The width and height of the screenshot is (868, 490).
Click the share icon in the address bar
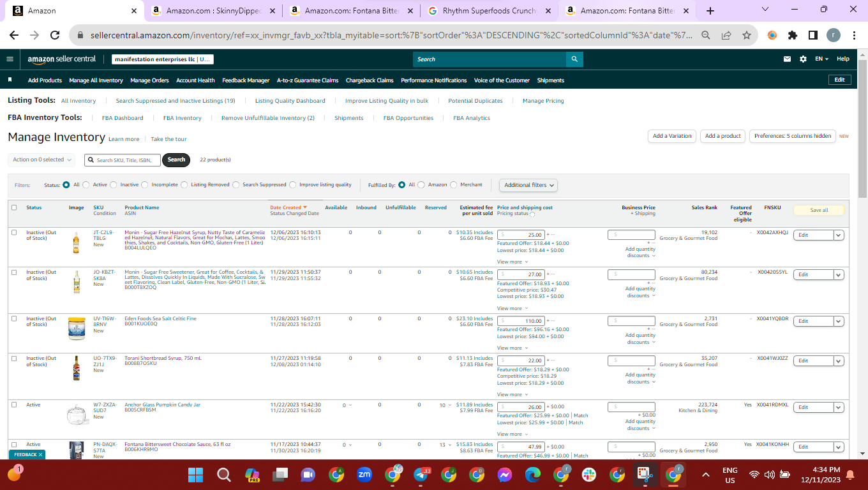click(x=726, y=36)
